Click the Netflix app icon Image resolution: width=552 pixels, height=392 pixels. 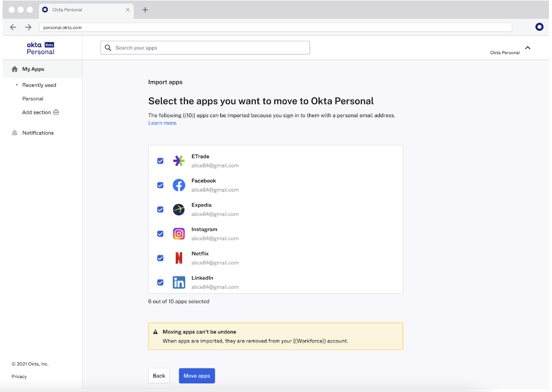click(x=179, y=258)
